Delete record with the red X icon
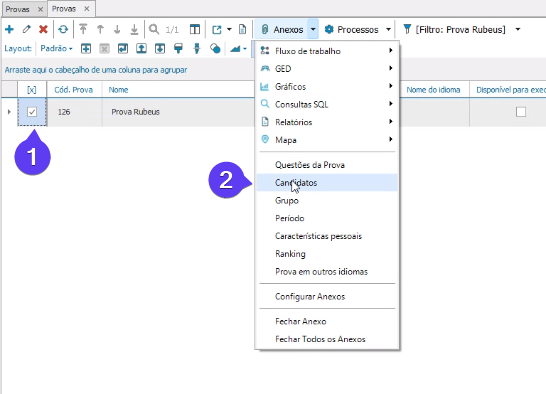This screenshot has height=394, width=546. point(43,29)
